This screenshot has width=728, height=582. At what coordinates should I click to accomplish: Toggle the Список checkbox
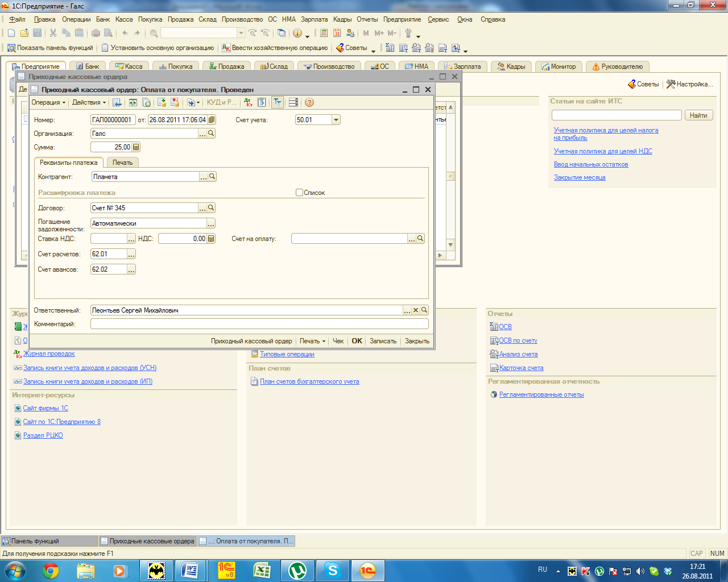point(299,193)
